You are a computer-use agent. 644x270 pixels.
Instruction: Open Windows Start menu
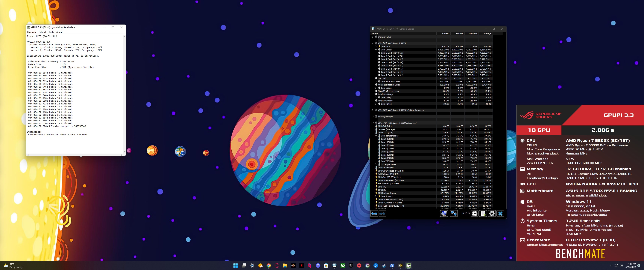coord(236,265)
